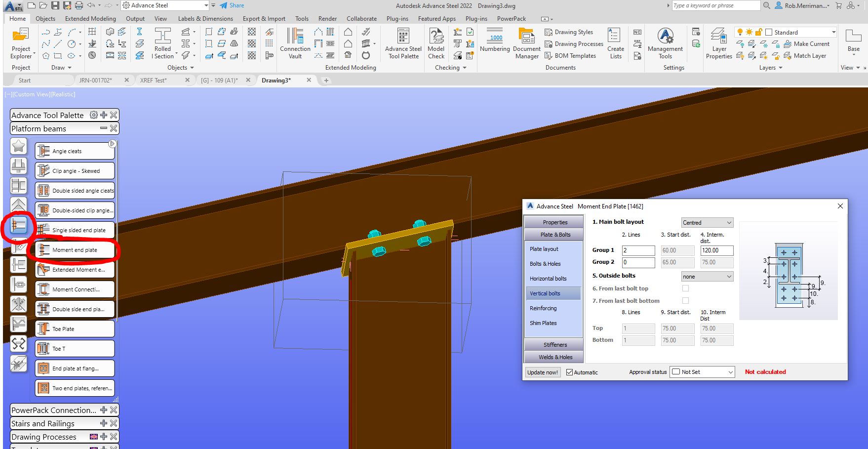
Task: Click Group 1 Interm. dist. field
Action: coord(717,250)
